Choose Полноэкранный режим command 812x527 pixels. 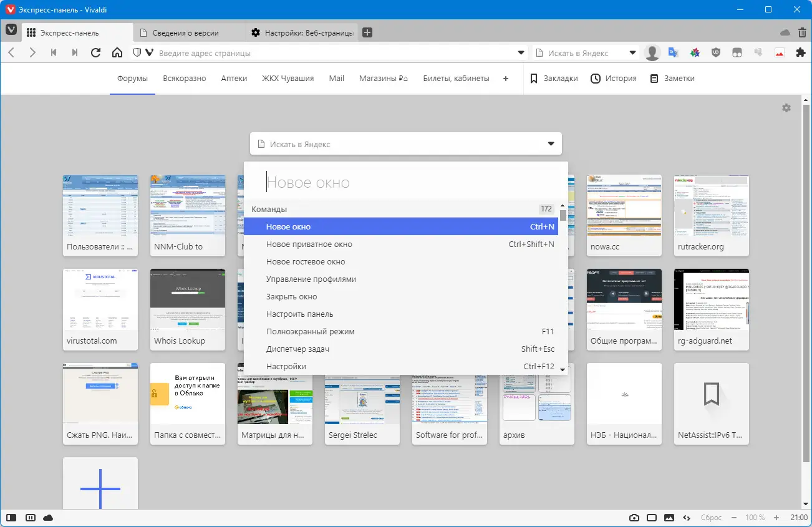[x=402, y=331]
